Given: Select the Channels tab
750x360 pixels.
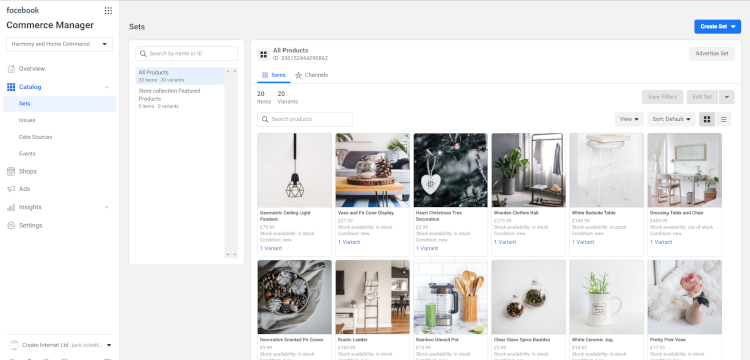Looking at the screenshot, I should 311,75.
